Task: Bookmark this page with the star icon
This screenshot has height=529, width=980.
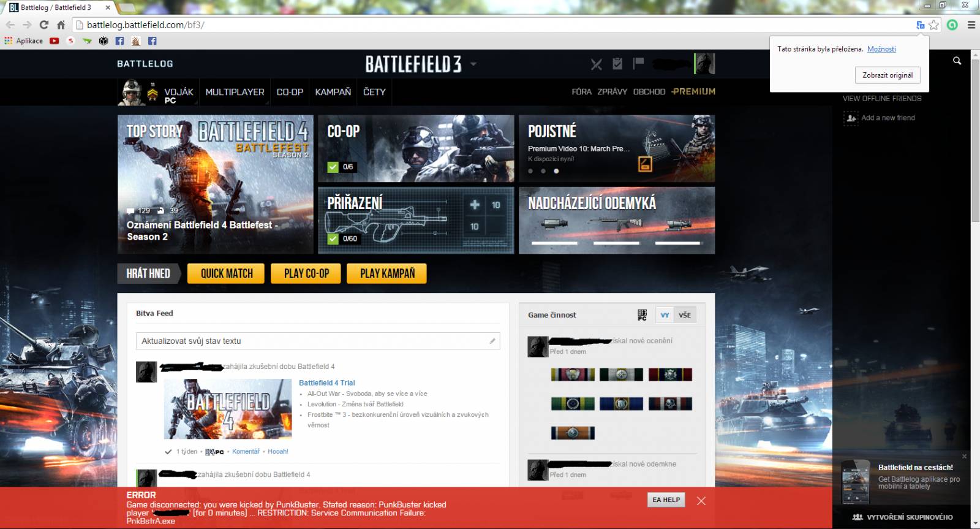Action: point(933,25)
